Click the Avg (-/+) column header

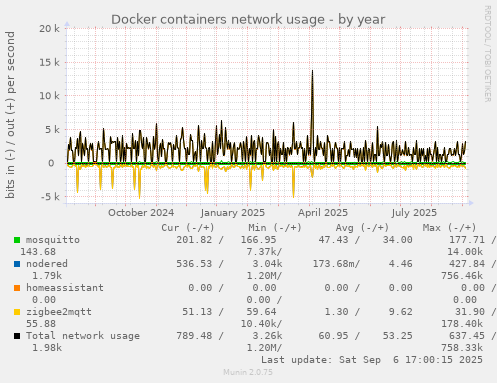coord(362,228)
